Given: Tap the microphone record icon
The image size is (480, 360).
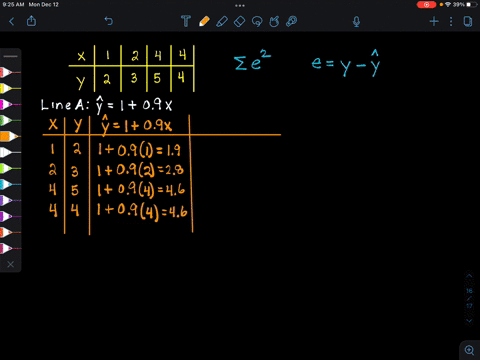Looking at the screenshot, I should pos(356,22).
